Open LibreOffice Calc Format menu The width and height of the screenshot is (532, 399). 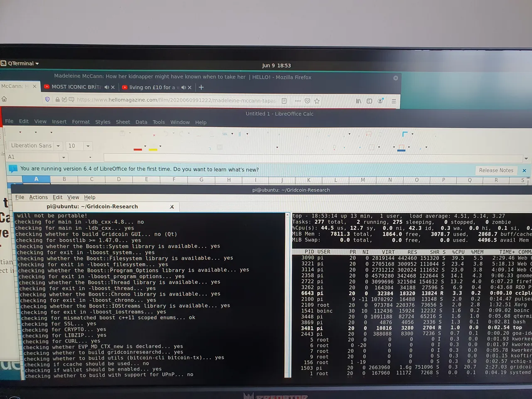tap(81, 122)
